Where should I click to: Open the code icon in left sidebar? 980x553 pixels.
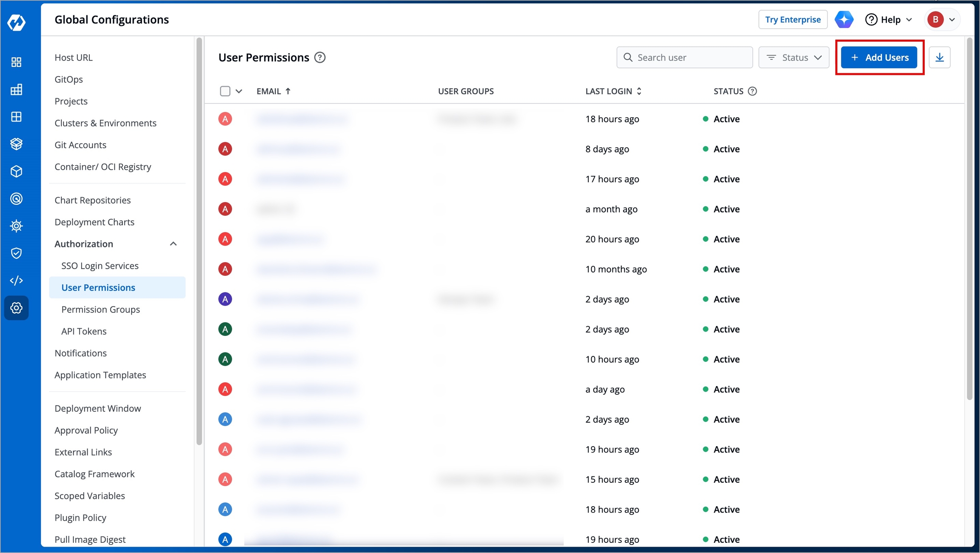(x=16, y=281)
